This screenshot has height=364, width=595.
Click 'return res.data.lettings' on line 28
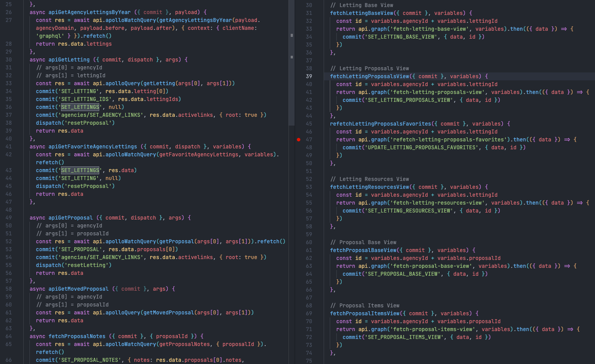coord(74,44)
